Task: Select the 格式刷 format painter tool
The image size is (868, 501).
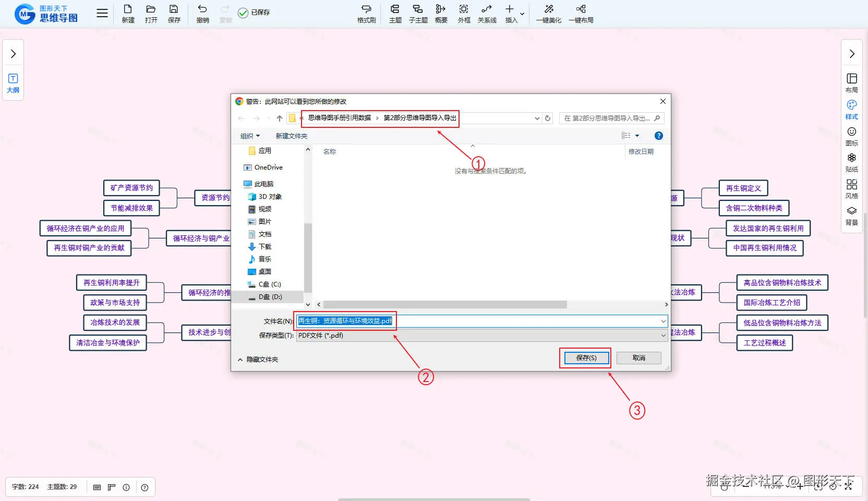Action: (x=366, y=14)
